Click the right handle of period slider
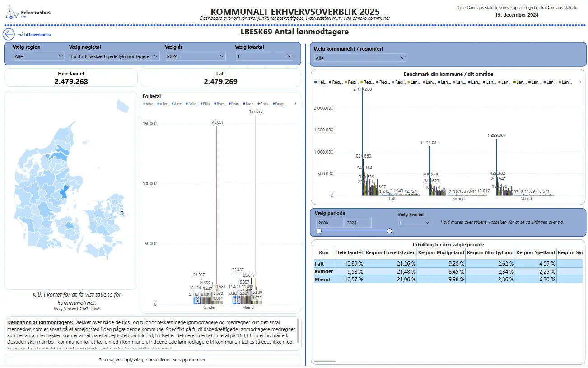The width and height of the screenshot is (588, 368). [389, 231]
